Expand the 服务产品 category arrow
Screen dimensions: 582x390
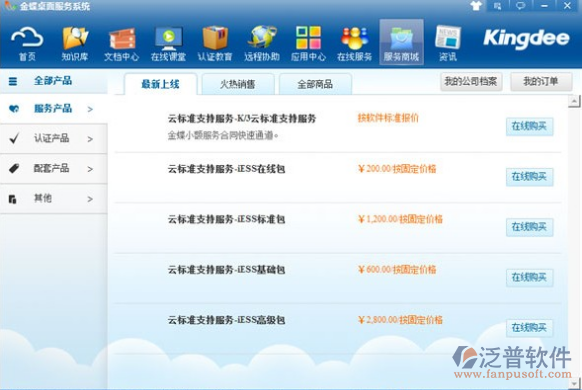tap(90, 109)
